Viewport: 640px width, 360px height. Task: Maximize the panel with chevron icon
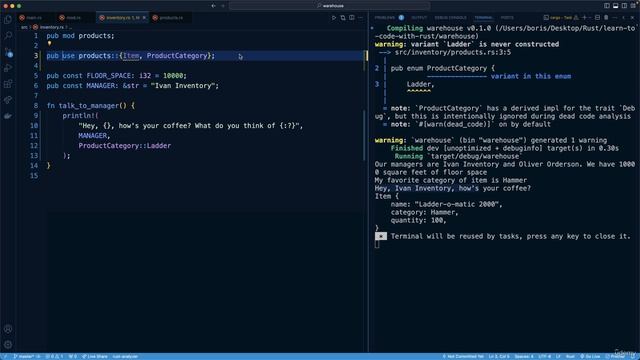(x=624, y=18)
